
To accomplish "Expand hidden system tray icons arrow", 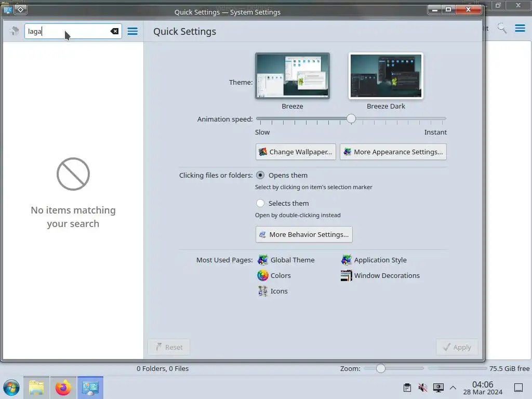I will 453,388.
